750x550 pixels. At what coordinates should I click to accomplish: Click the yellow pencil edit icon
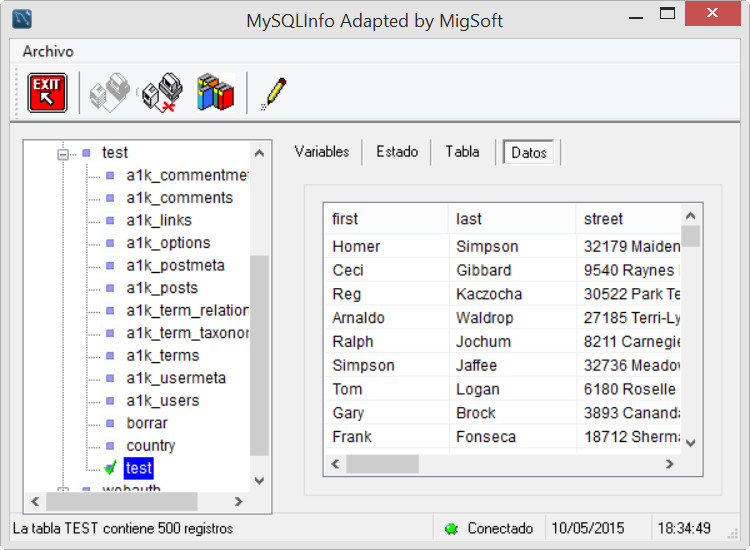273,93
